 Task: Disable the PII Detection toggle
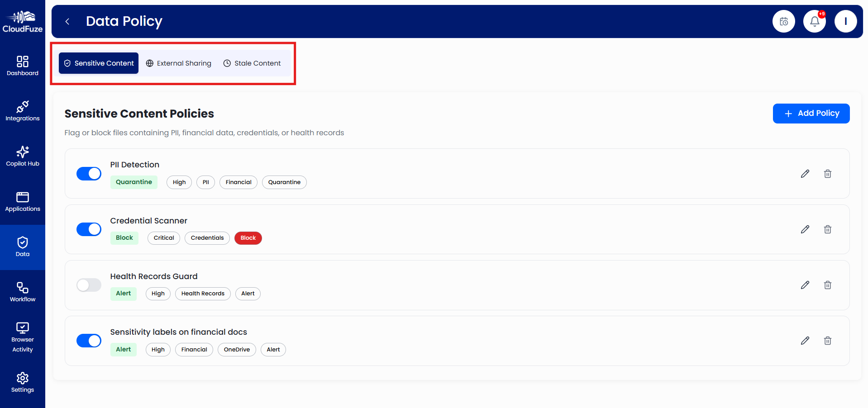pyautogui.click(x=89, y=173)
